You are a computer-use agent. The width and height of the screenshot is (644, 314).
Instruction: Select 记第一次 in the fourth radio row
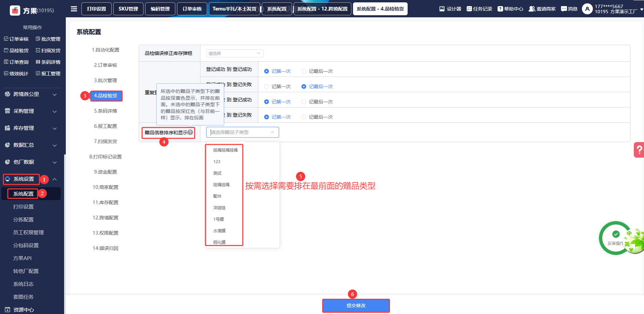coord(267,117)
